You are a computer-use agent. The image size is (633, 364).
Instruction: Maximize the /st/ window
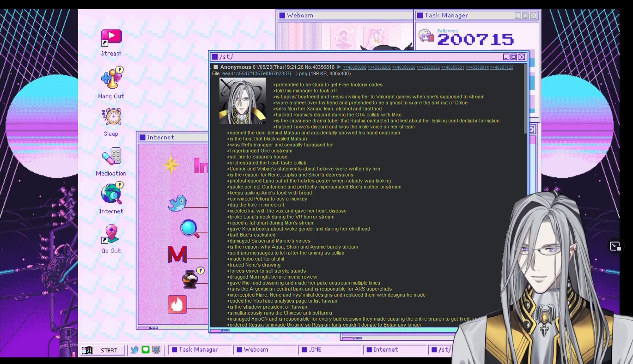(x=514, y=57)
